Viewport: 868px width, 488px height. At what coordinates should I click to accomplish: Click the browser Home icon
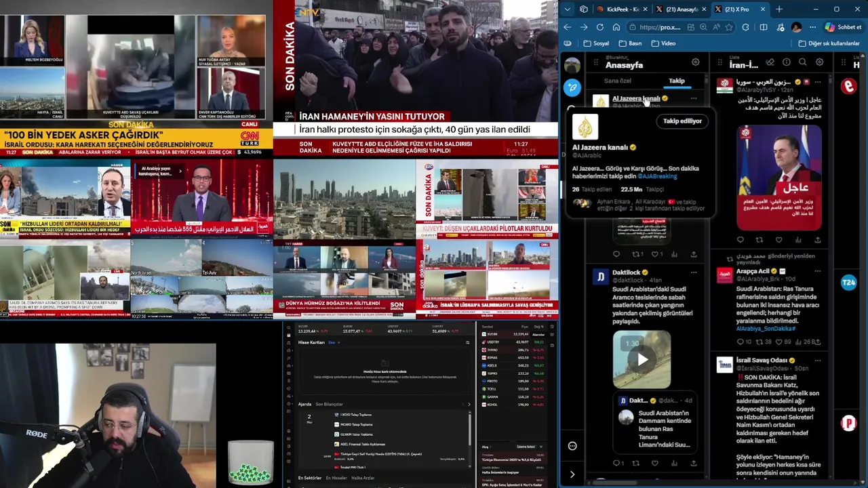(616, 27)
